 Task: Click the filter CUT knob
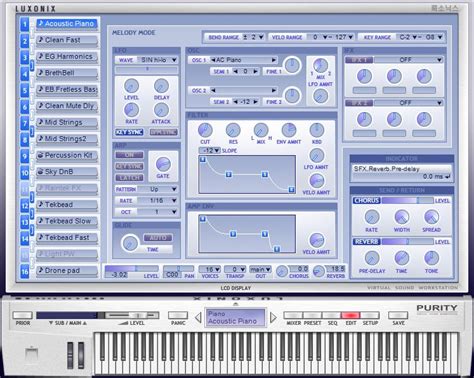(205, 130)
